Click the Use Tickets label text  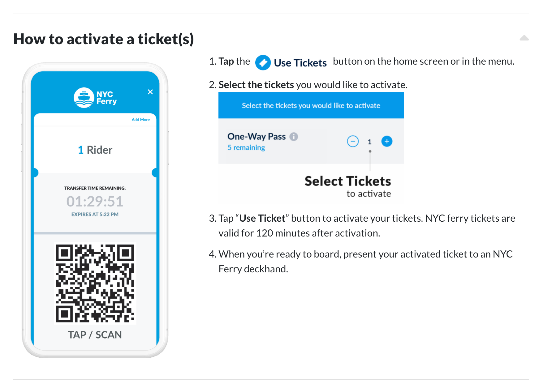click(300, 63)
